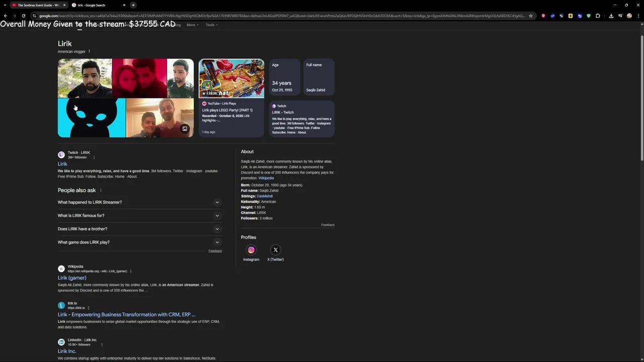Open Lirik - Empowering Business Transformation result
This screenshot has width=644, height=362.
pyautogui.click(x=126, y=315)
